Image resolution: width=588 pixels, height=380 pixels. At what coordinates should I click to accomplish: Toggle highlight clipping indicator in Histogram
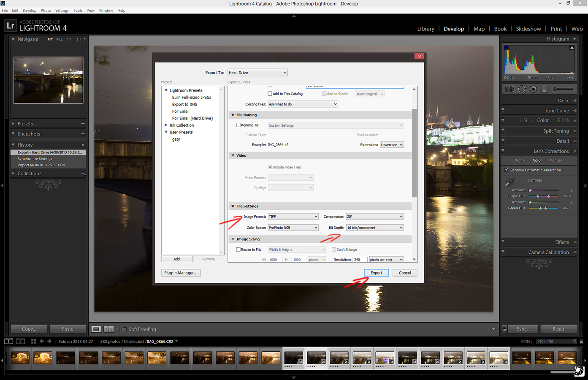(x=572, y=47)
